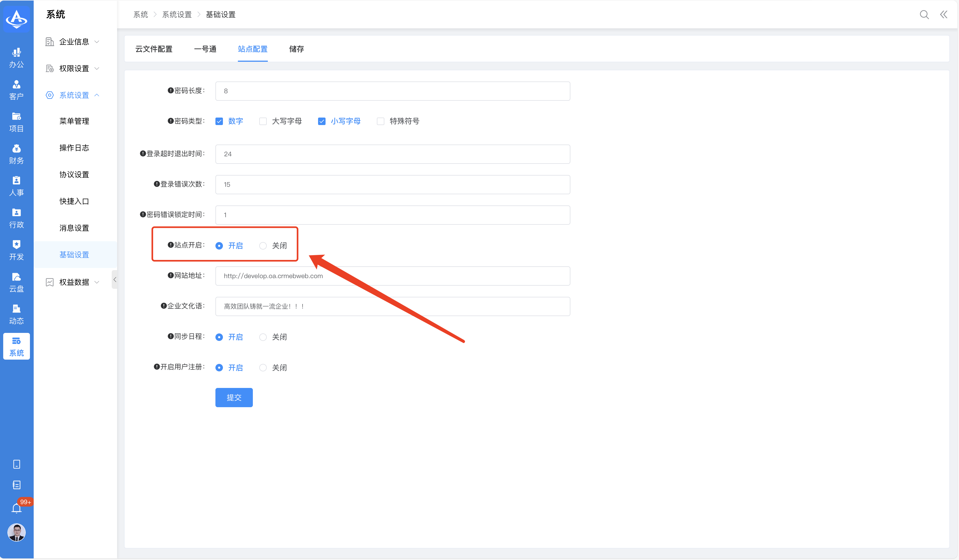Click the notification bell icon

(x=16, y=508)
